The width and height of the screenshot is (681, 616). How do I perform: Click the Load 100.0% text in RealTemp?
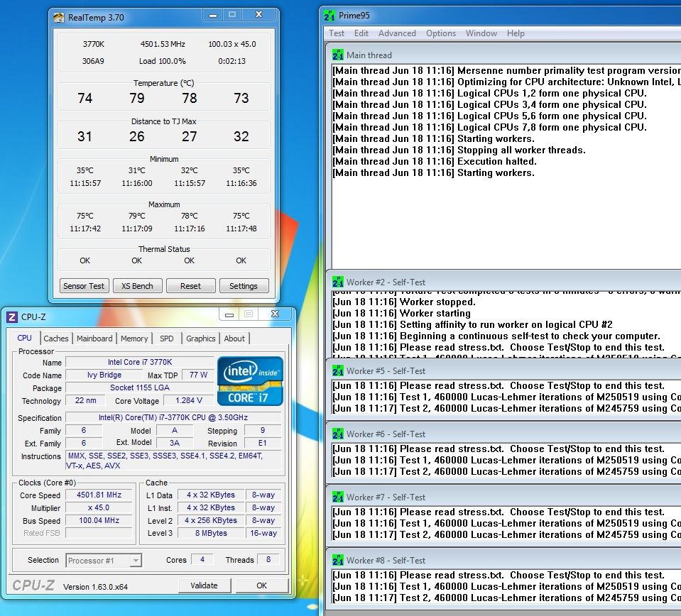point(163,61)
